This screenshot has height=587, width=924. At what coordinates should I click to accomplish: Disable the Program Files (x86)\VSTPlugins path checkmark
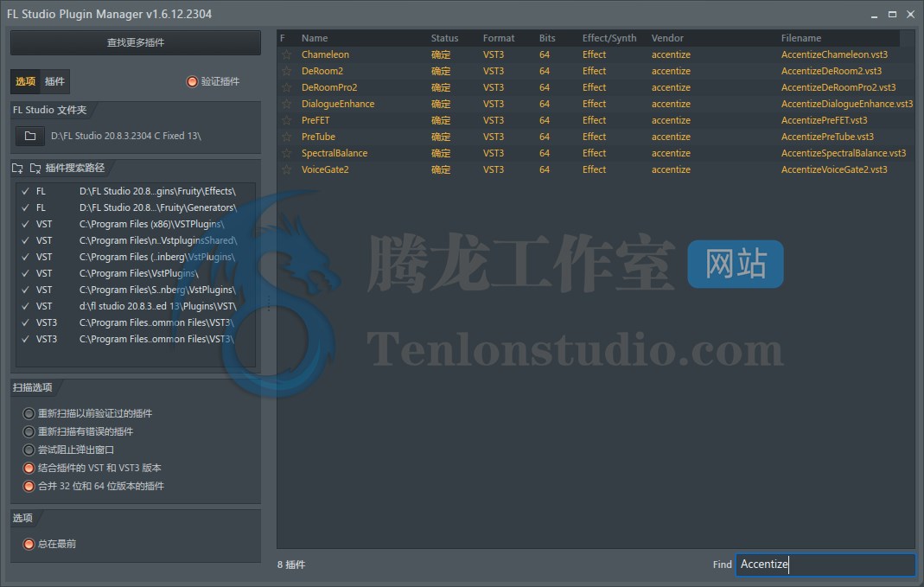pos(25,225)
